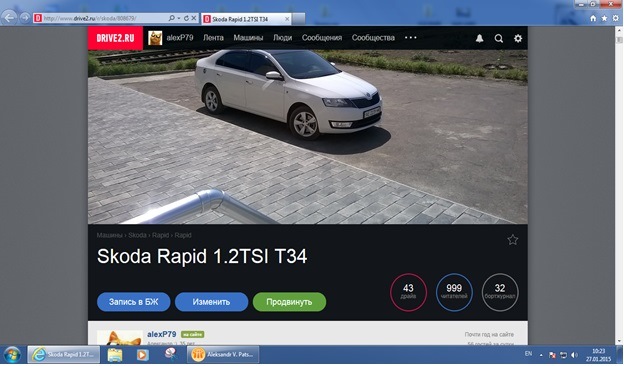
Task: Go forward with the browser forward arrow
Action: (25, 18)
